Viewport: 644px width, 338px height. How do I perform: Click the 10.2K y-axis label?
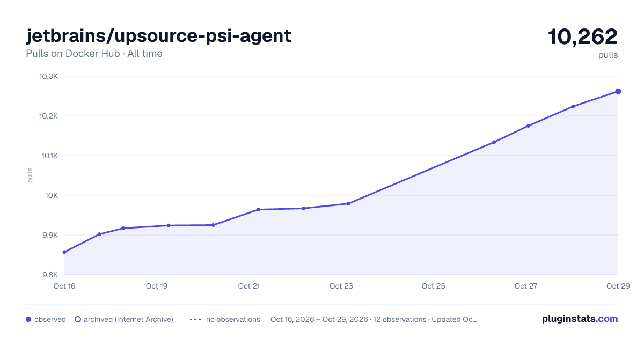48,116
